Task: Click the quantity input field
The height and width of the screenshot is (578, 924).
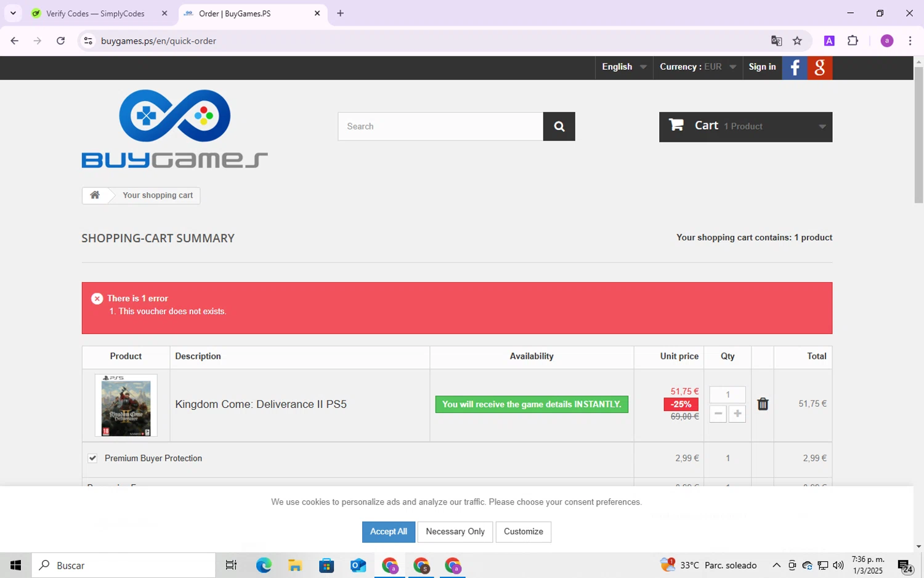Action: click(x=727, y=394)
